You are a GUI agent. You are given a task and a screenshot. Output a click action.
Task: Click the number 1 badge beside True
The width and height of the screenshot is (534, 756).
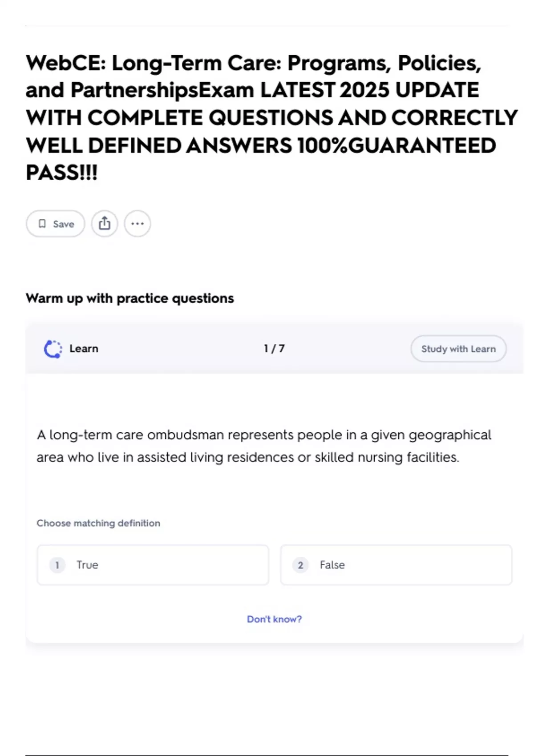(57, 565)
